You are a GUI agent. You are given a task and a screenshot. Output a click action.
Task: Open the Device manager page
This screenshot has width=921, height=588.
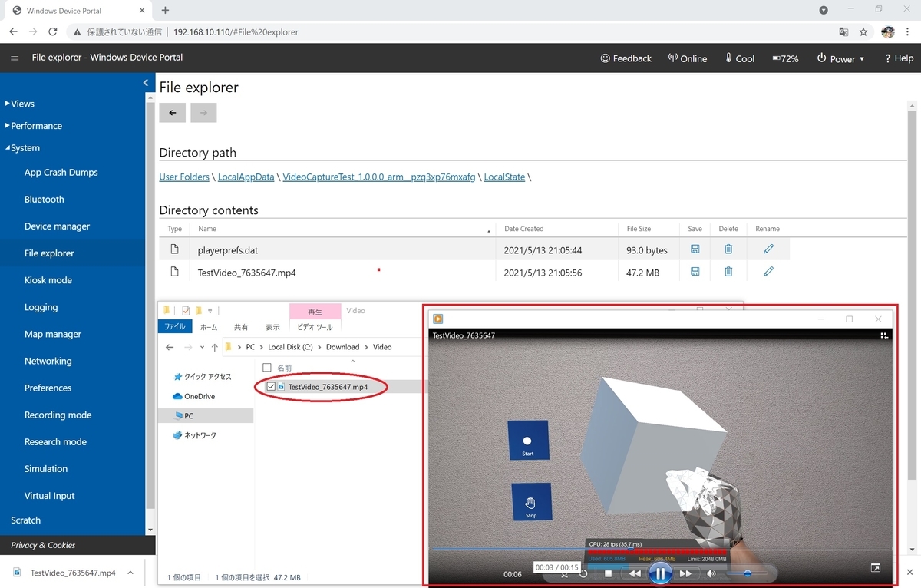click(x=57, y=226)
